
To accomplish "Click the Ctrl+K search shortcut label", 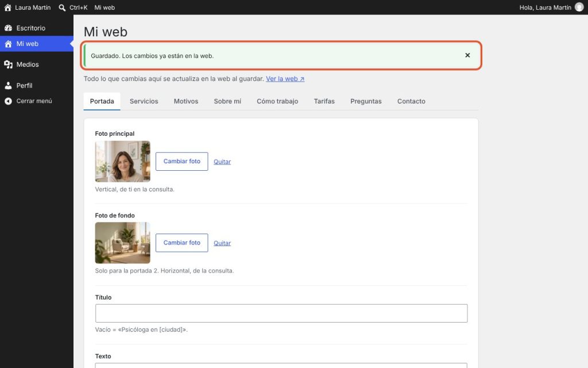I will click(78, 7).
